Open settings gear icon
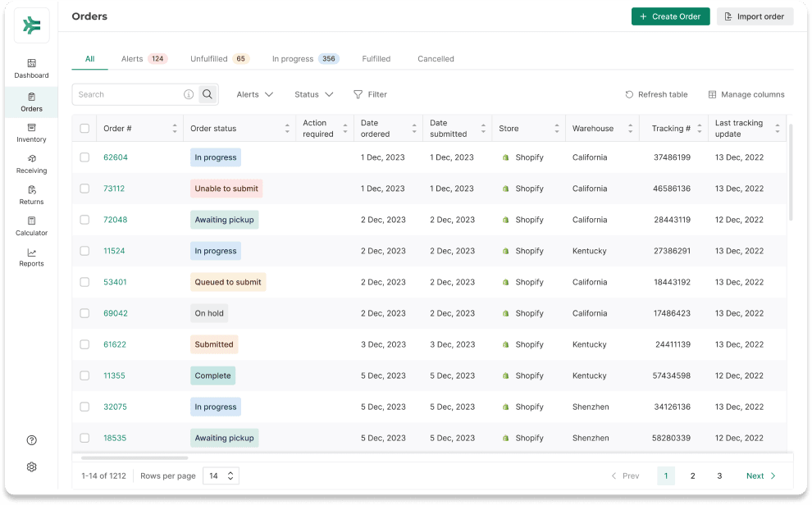This screenshot has height=505, width=812. pos(31,467)
